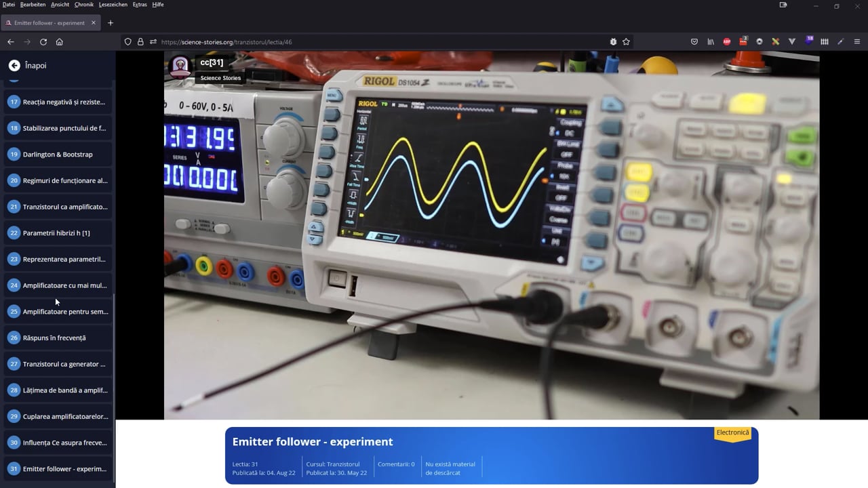Close the Emitter follower - experiment tab

pos(93,23)
